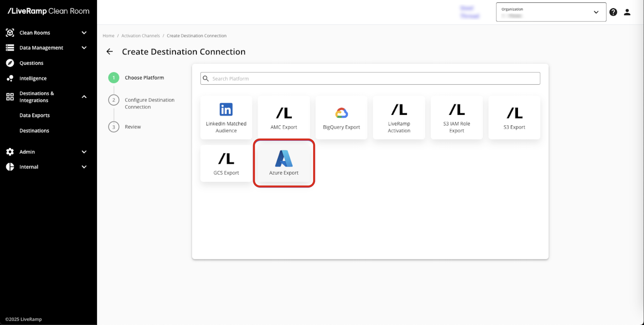Select the AMC Export platform

tap(283, 117)
